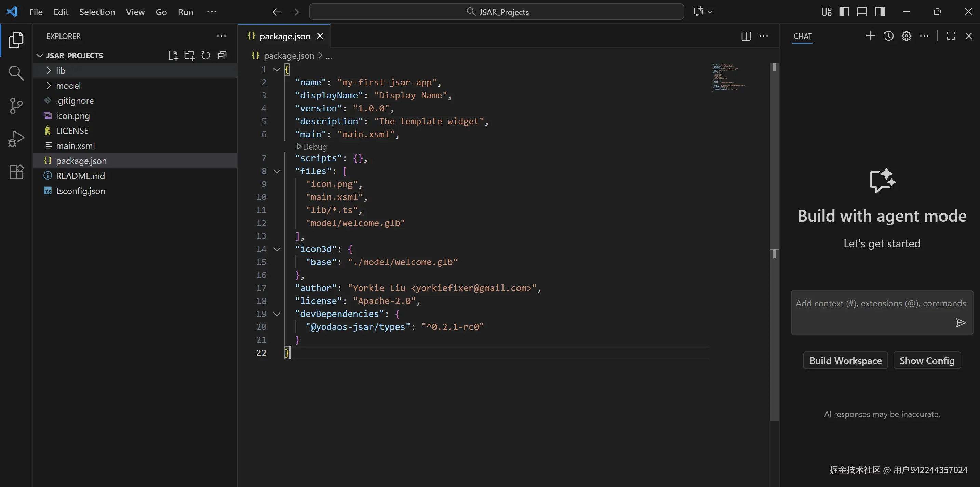Collapse the devDependencies block at line 19
980x487 pixels.
click(277, 314)
